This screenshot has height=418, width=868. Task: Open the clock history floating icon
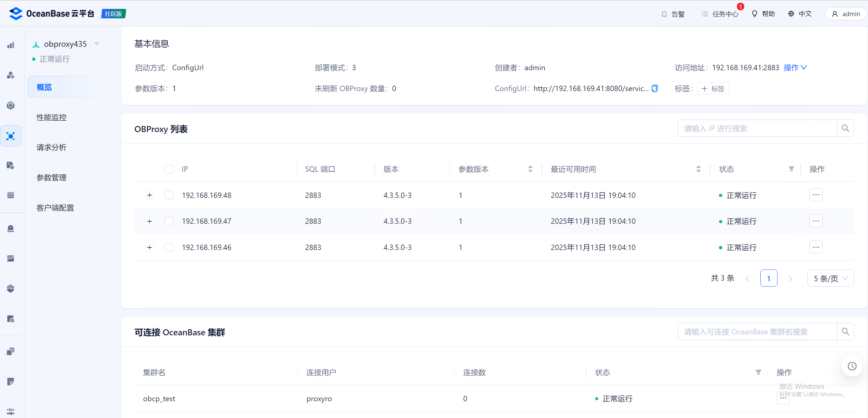[x=852, y=366]
